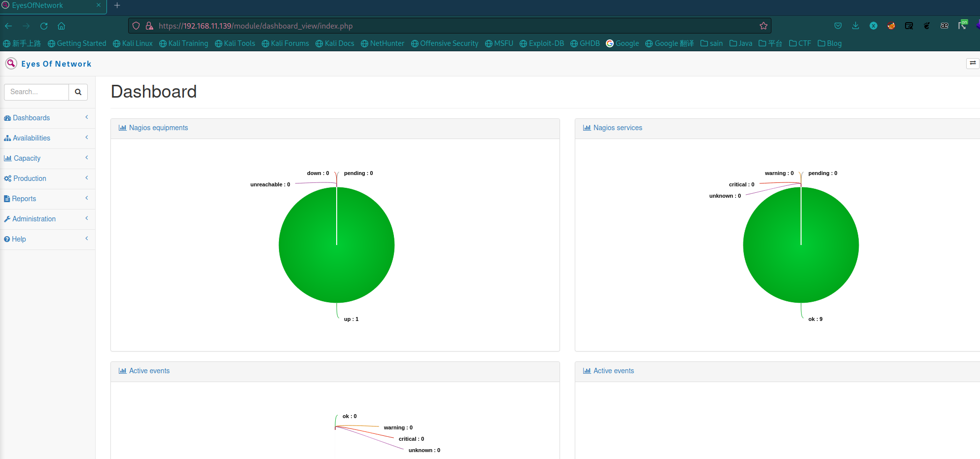Click the 'up : 1' chart label
Viewport: 980px width, 459px height.
point(351,319)
